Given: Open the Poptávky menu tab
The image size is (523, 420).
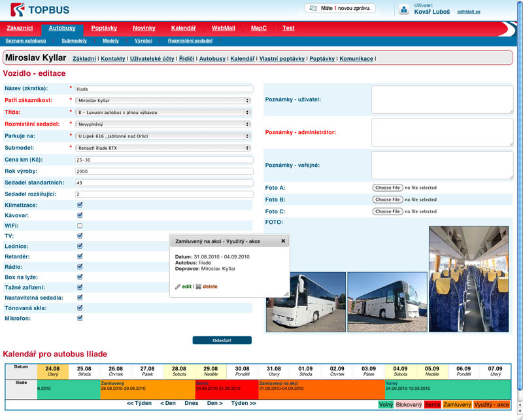Looking at the screenshot, I should pos(104,28).
